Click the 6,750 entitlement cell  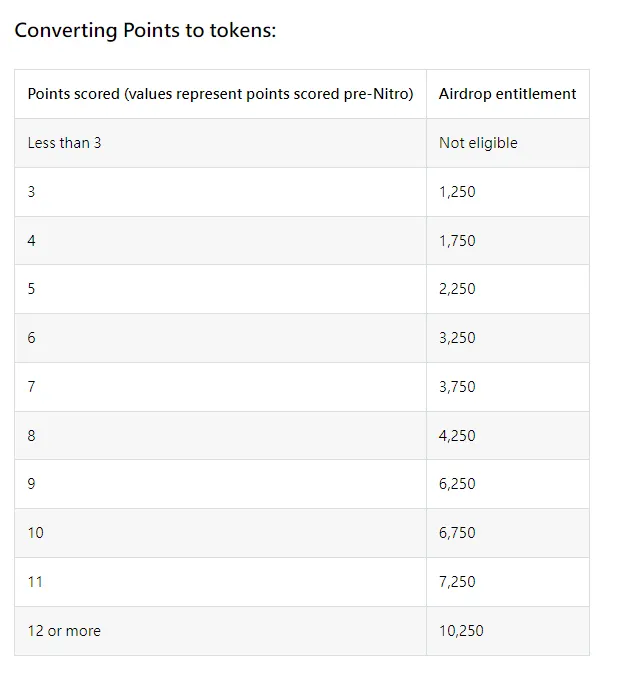457,533
